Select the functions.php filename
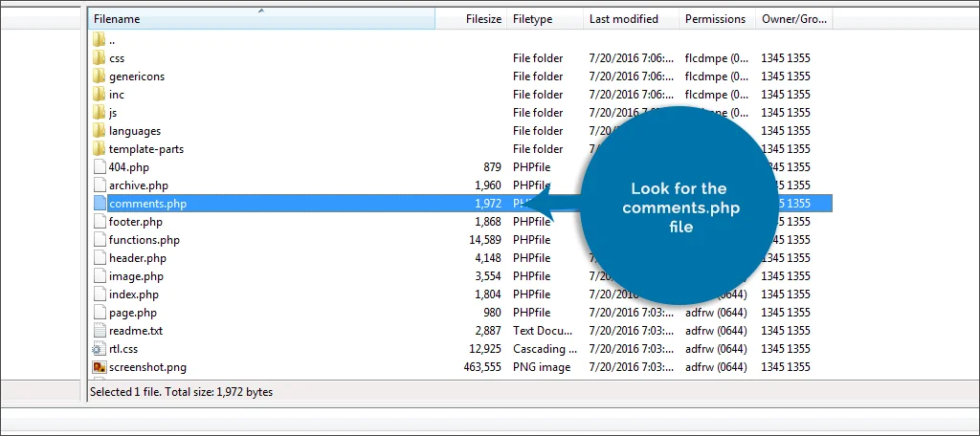The width and height of the screenshot is (980, 436). [144, 239]
